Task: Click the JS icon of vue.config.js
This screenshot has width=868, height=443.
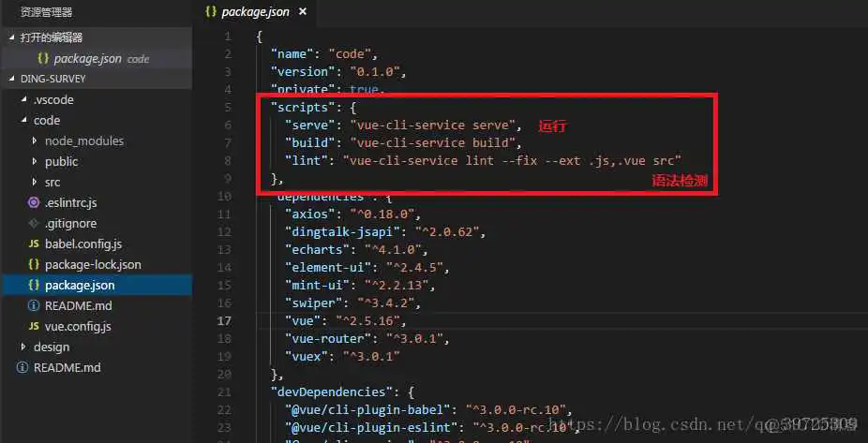Action: coord(34,326)
